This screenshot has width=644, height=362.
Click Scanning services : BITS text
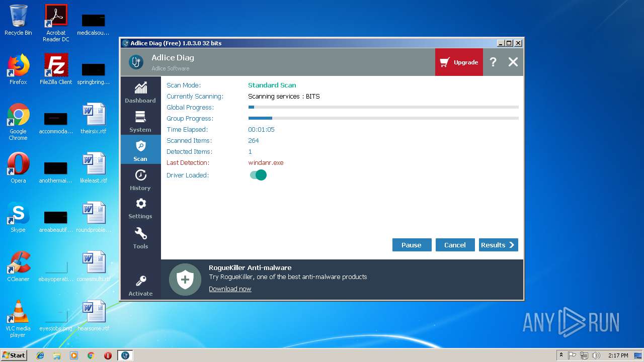point(284,97)
